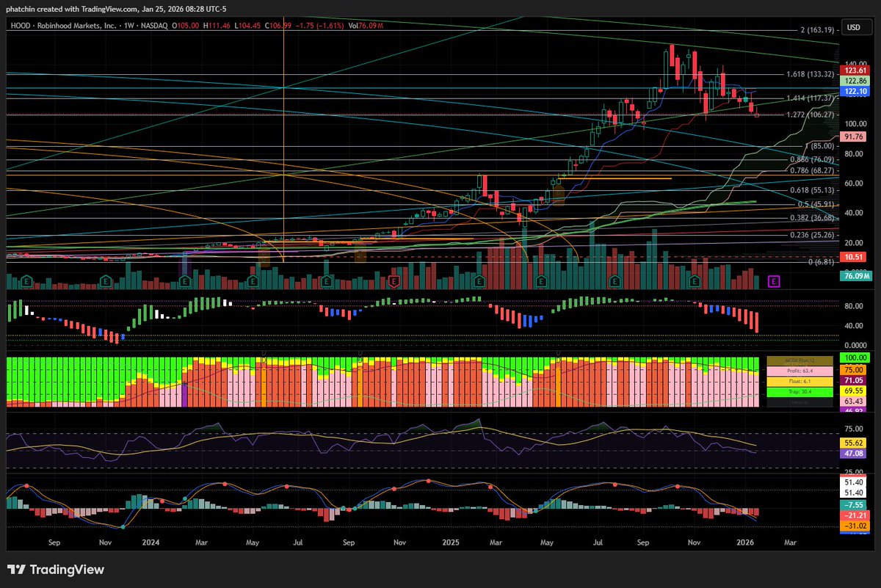Select the 71.05 maroon indicator value

click(x=852, y=381)
